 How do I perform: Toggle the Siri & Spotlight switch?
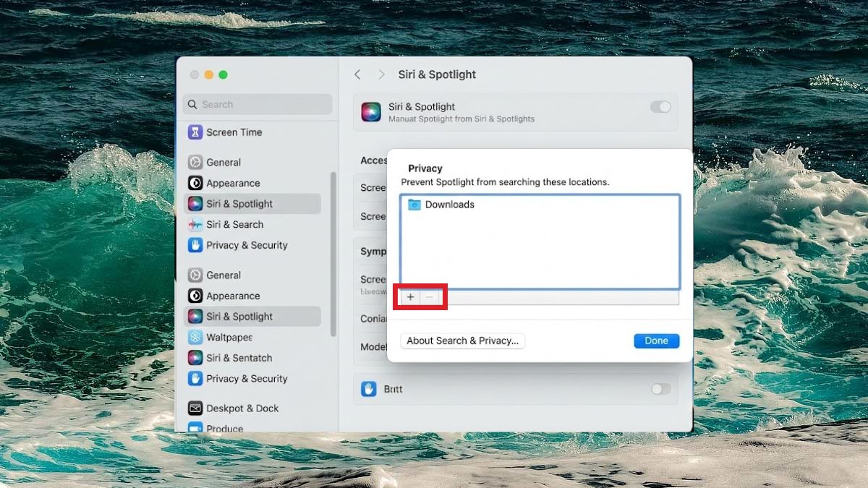point(660,107)
